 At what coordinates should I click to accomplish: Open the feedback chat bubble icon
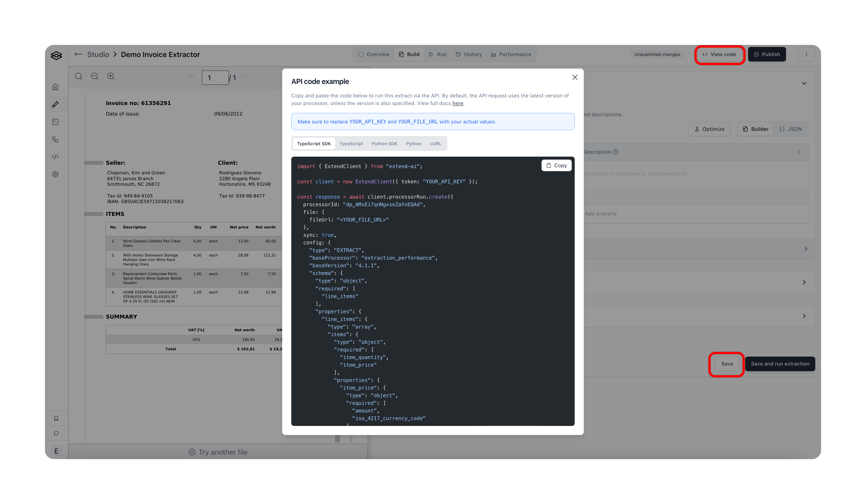pos(56,433)
